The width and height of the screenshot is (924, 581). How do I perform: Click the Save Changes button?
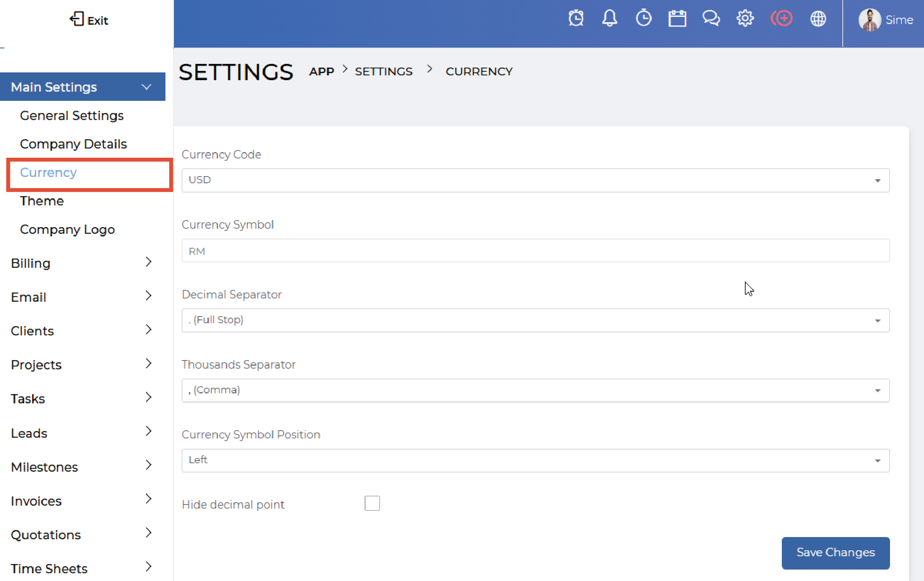[835, 553]
